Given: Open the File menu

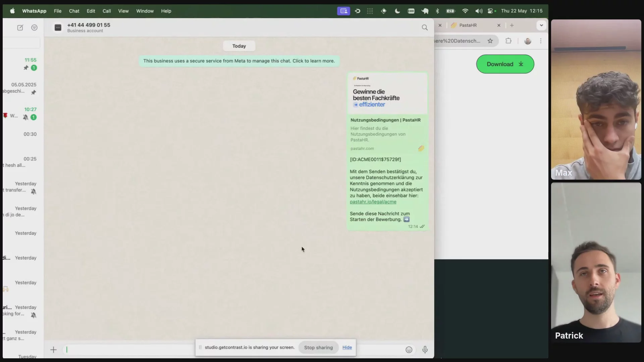Looking at the screenshot, I should (x=57, y=11).
